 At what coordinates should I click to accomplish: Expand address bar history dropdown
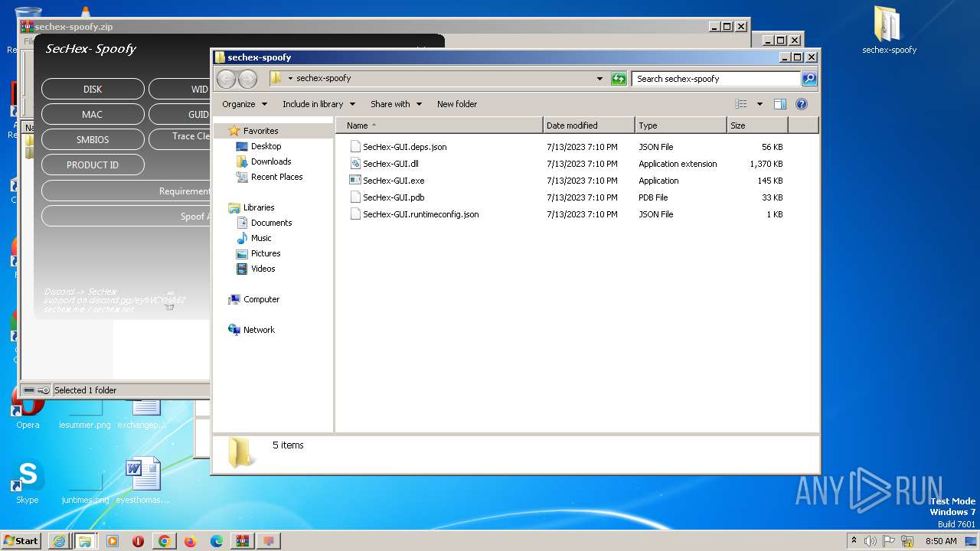pyautogui.click(x=599, y=79)
